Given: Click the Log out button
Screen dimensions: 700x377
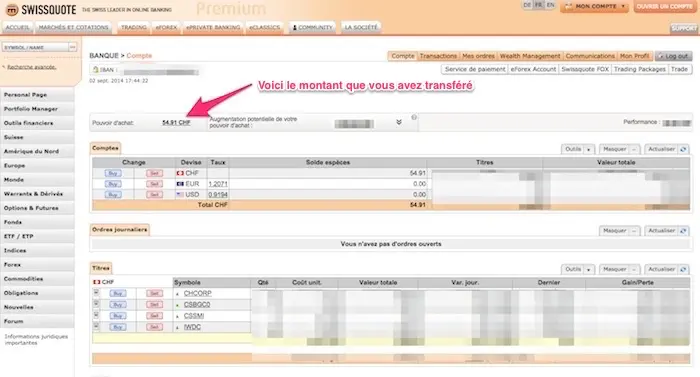Looking at the screenshot, I should point(673,56).
